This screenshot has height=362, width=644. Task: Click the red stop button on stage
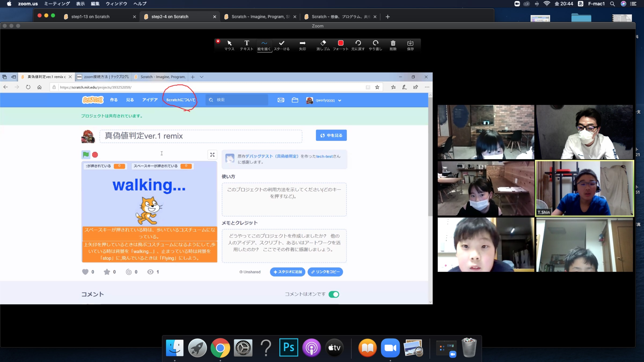[x=95, y=155]
